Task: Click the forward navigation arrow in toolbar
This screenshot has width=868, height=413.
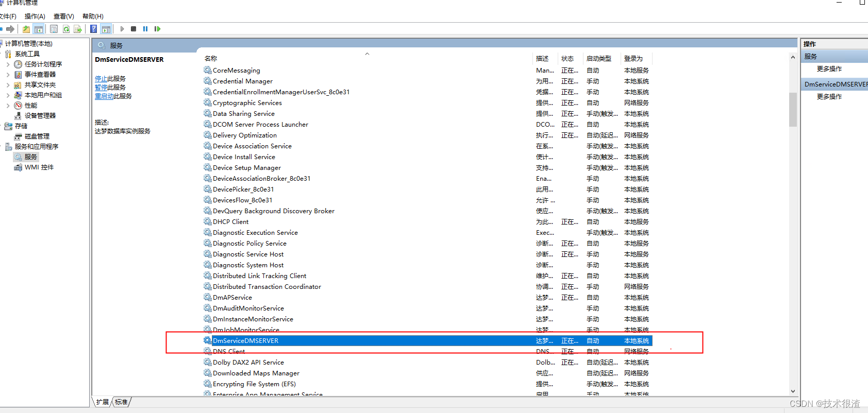Action: point(10,29)
